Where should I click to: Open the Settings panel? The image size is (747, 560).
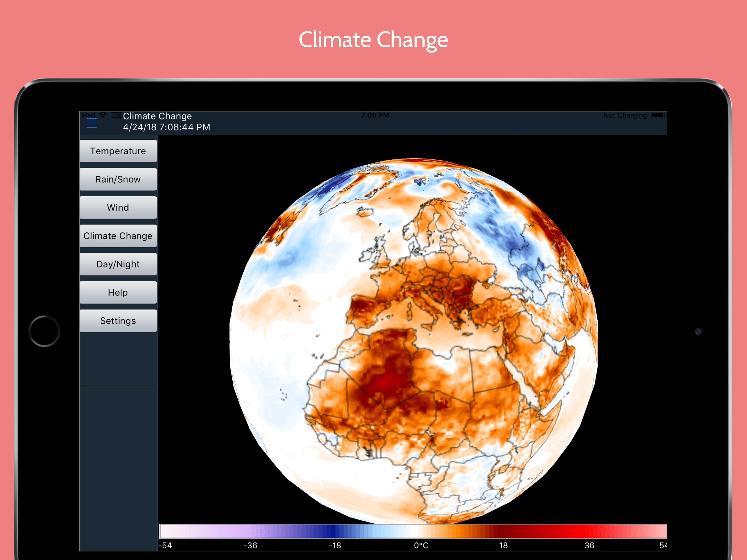click(x=118, y=320)
